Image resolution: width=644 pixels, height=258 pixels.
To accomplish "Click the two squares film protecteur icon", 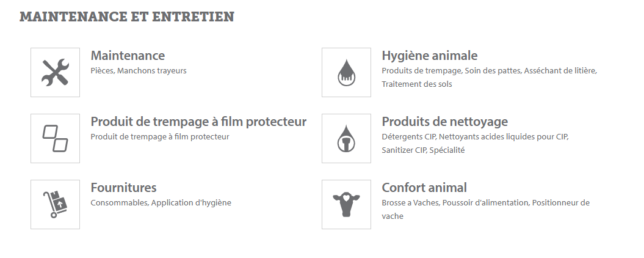I will (55, 138).
